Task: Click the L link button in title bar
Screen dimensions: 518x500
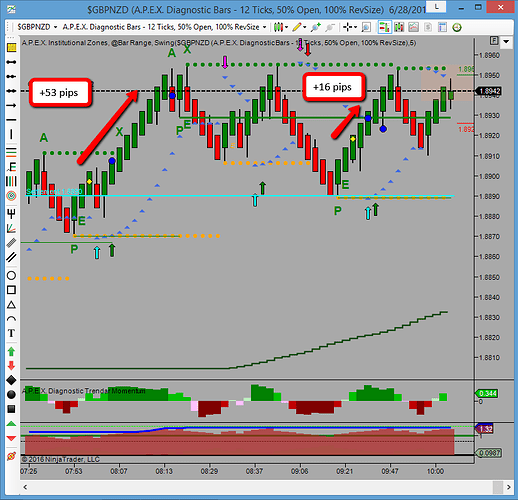Action: 436,7
